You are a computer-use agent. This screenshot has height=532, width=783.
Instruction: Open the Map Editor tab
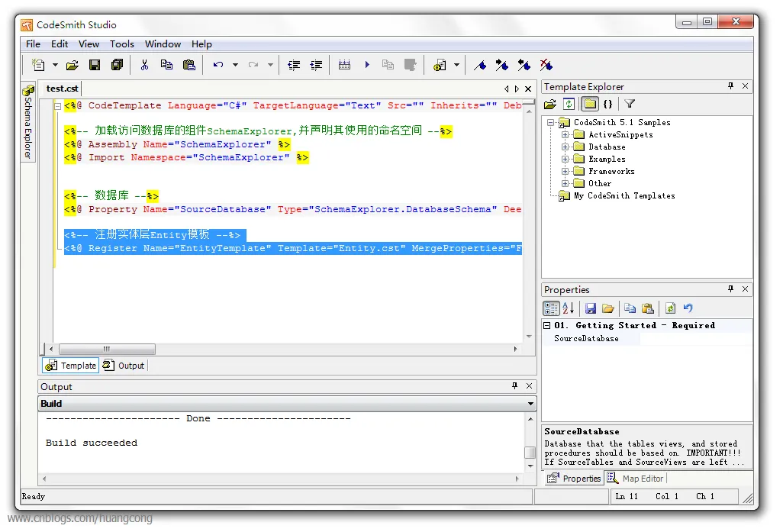pos(636,479)
